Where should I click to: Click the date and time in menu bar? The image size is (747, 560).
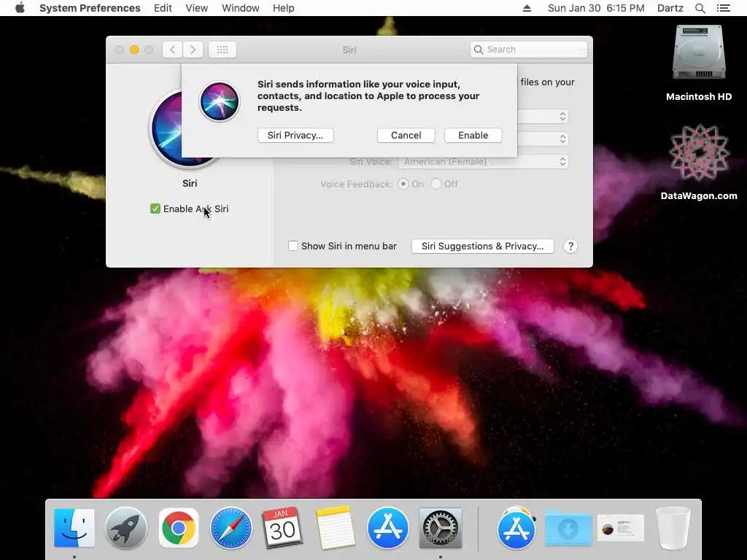(596, 8)
